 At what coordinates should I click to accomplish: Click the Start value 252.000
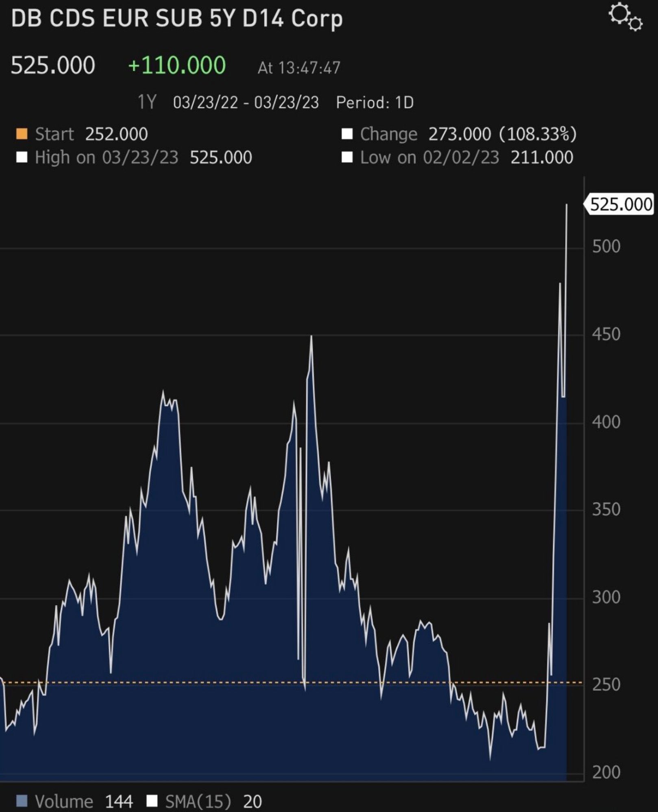pos(116,134)
